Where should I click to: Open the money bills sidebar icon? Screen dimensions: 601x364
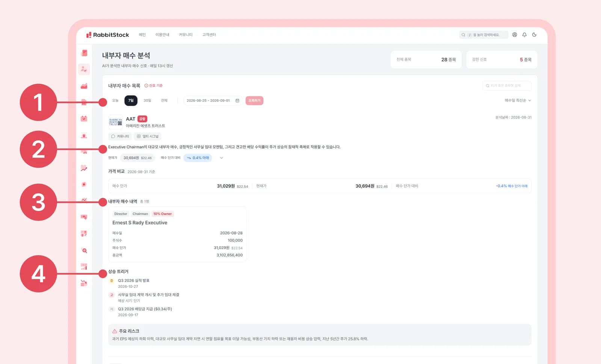84,217
